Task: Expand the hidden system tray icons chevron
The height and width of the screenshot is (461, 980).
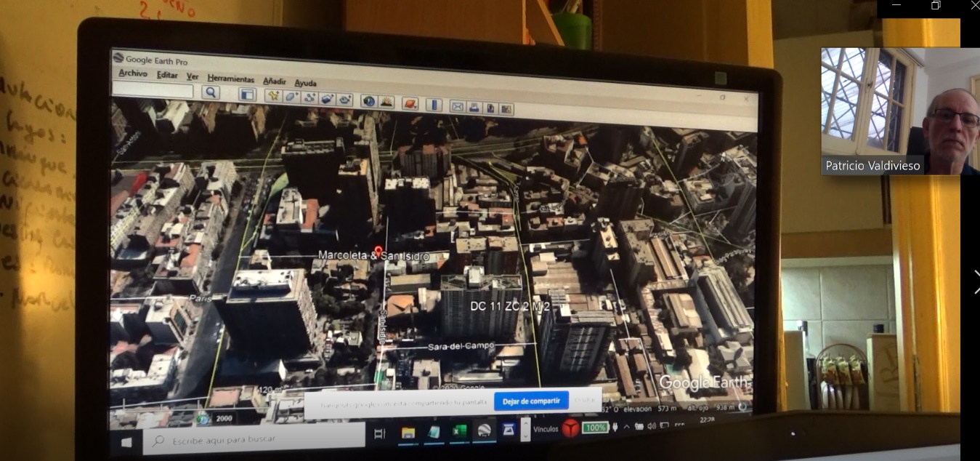Action: [627, 426]
